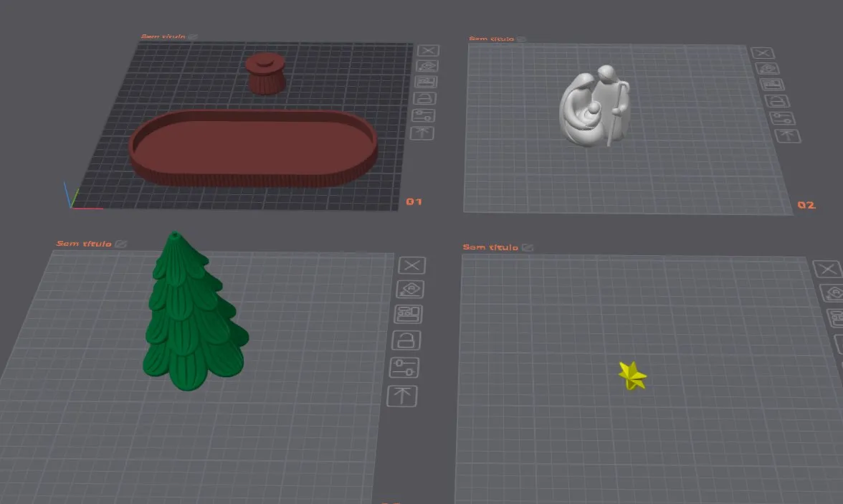The height and width of the screenshot is (504, 843).
Task: Edit the name of the green tree plate
Action: pyautogui.click(x=120, y=244)
